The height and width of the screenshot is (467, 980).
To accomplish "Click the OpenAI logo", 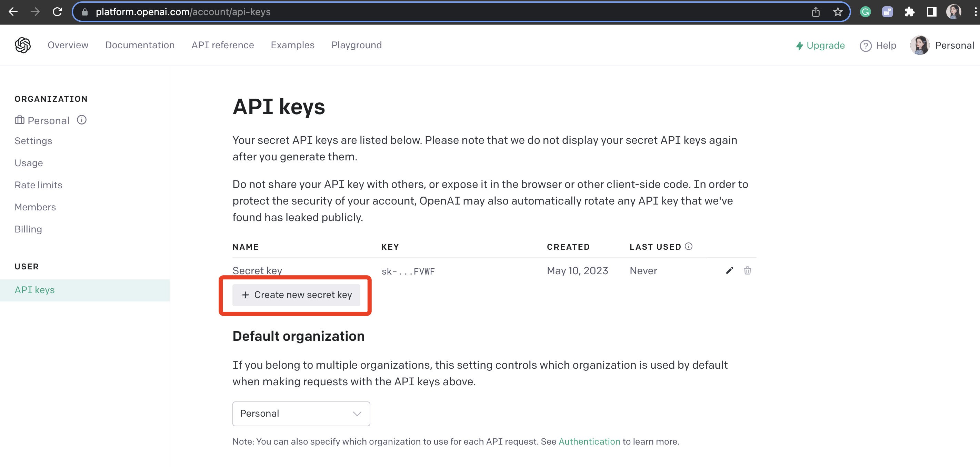I will pyautogui.click(x=23, y=45).
